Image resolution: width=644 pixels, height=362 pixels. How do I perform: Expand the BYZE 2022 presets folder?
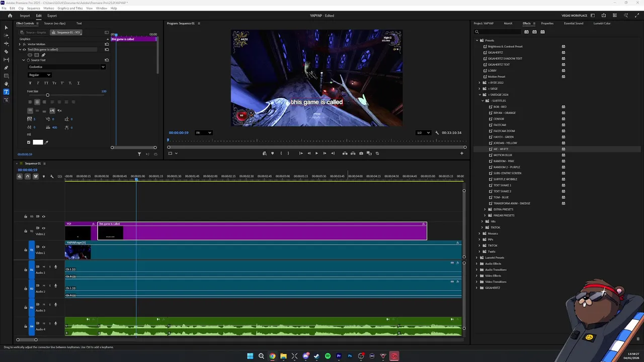coord(479,82)
